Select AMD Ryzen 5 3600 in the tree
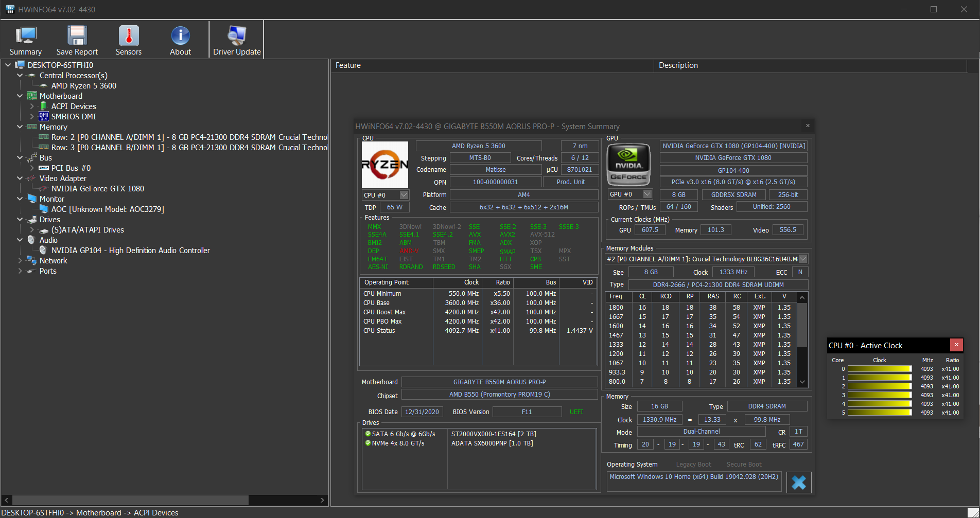 tap(84, 86)
